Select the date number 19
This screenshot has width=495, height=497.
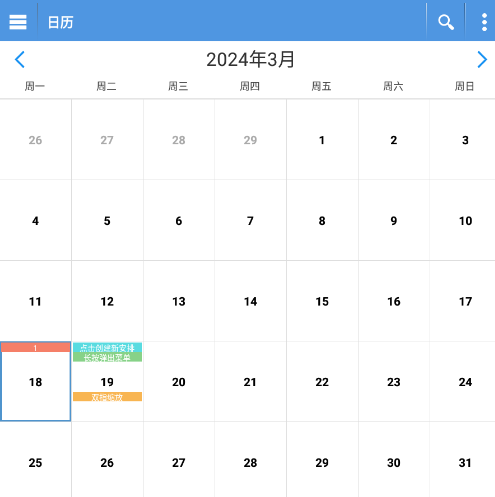(107, 382)
